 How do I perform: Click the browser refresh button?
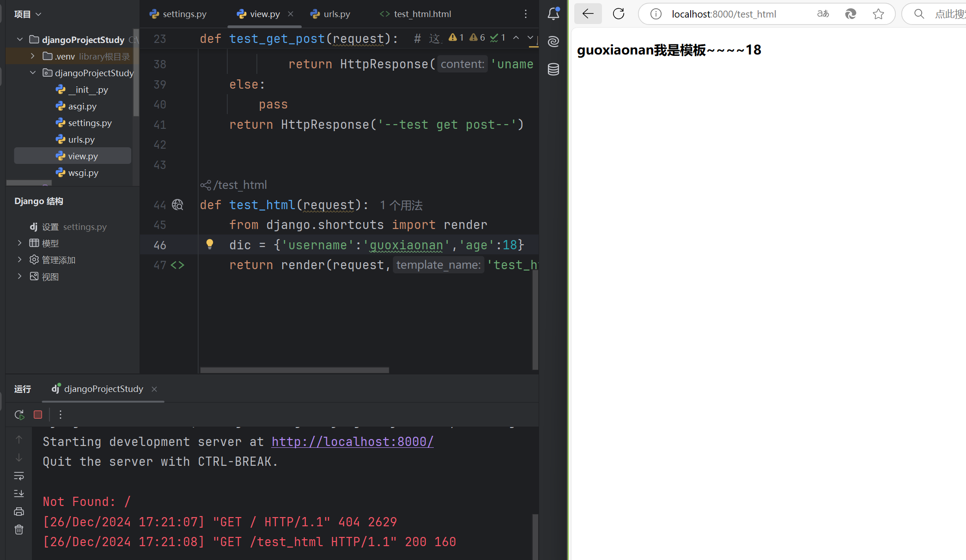pos(619,14)
